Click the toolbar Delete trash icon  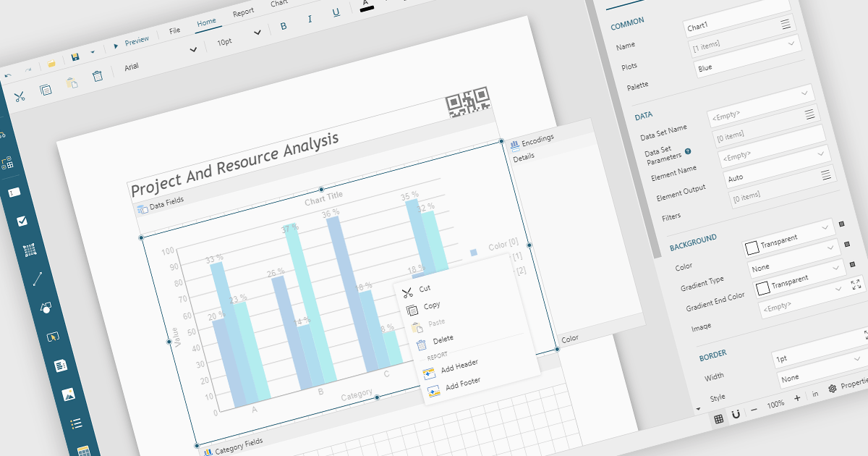point(98,75)
